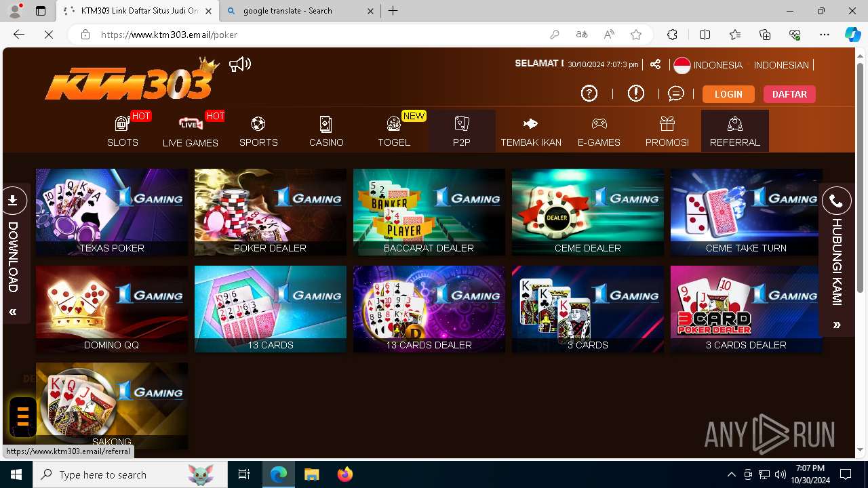Click the browser back arrow
The image size is (868, 488).
pos(19,35)
